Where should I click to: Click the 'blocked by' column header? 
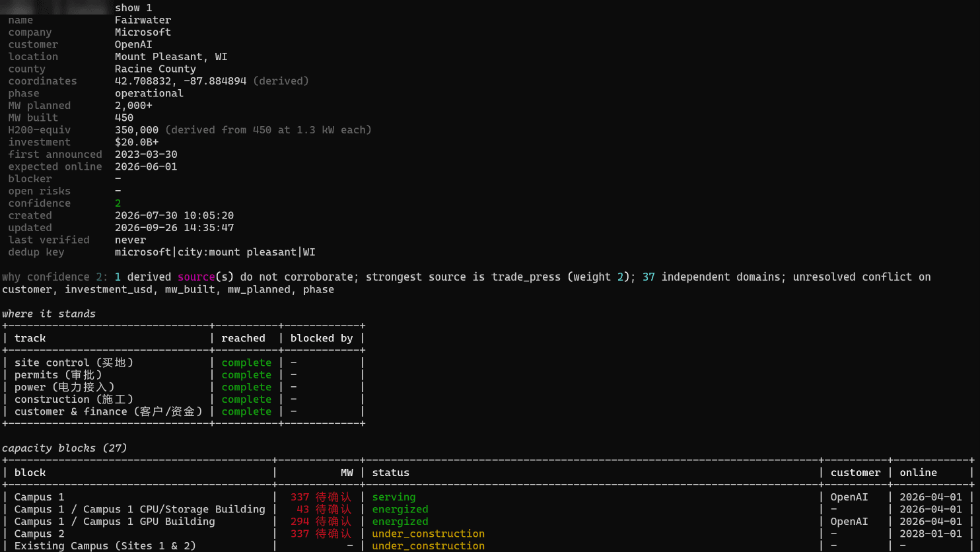tap(322, 338)
